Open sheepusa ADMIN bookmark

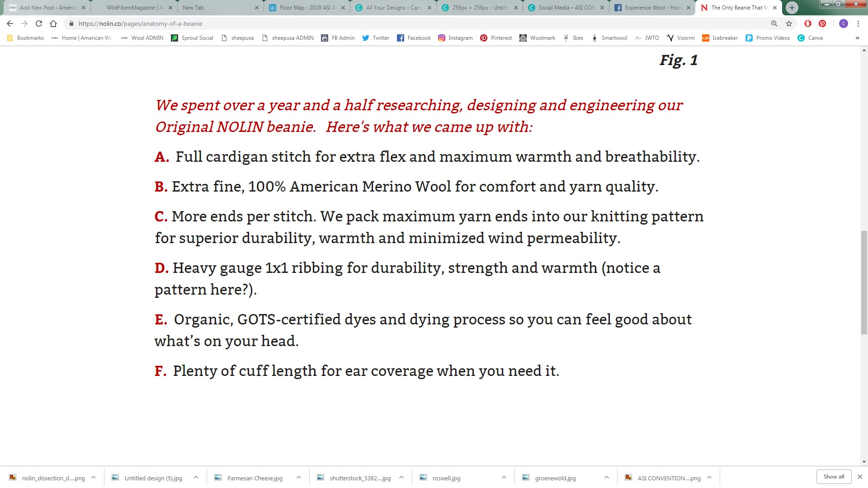click(288, 38)
